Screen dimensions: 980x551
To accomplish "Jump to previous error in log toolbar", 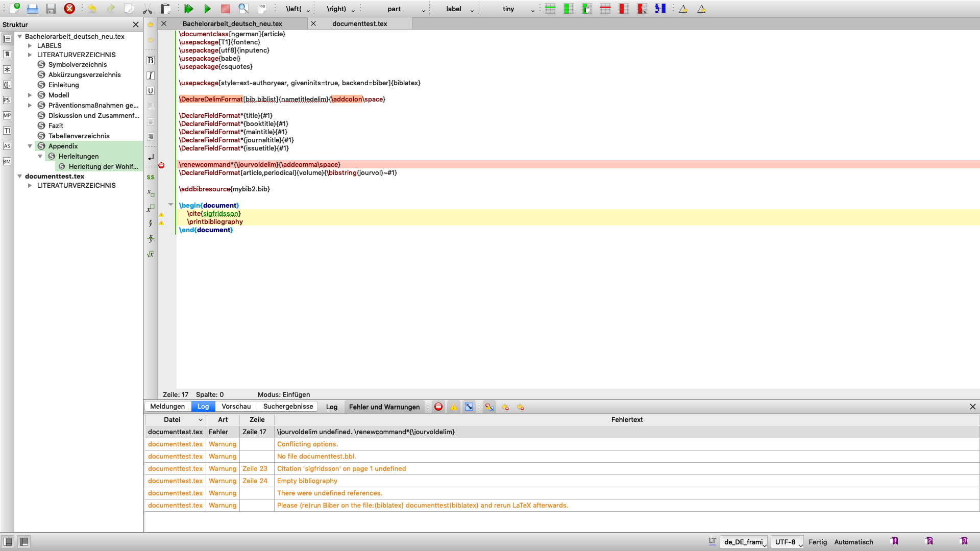I will pyautogui.click(x=505, y=407).
